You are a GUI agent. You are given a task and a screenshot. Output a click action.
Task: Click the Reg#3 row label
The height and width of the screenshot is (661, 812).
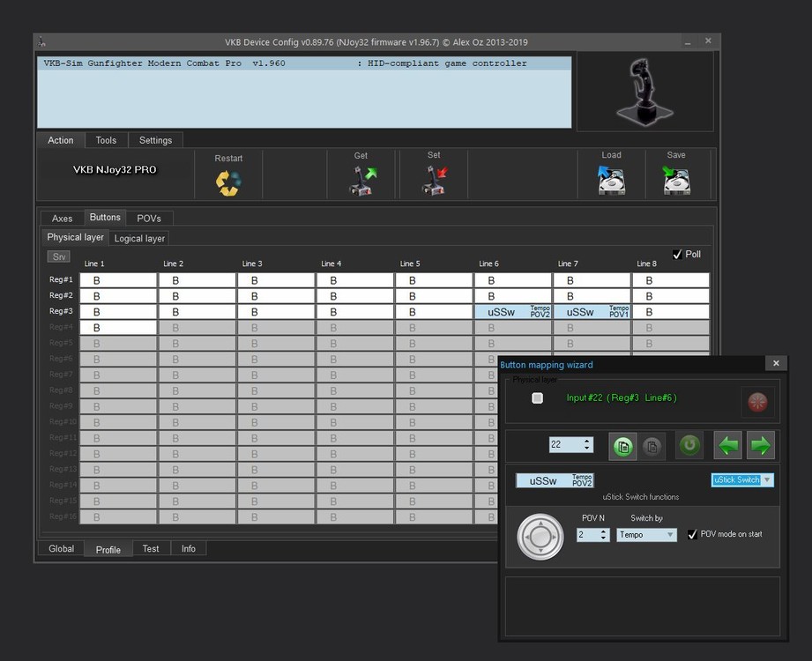click(61, 311)
